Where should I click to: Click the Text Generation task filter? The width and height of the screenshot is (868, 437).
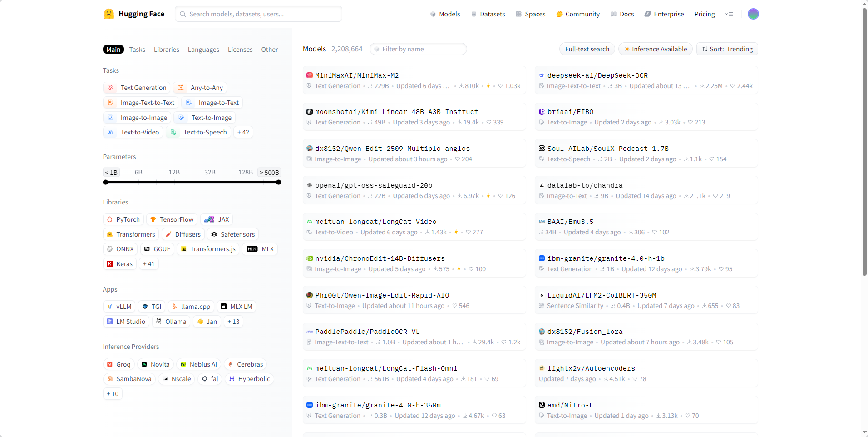[x=137, y=88]
